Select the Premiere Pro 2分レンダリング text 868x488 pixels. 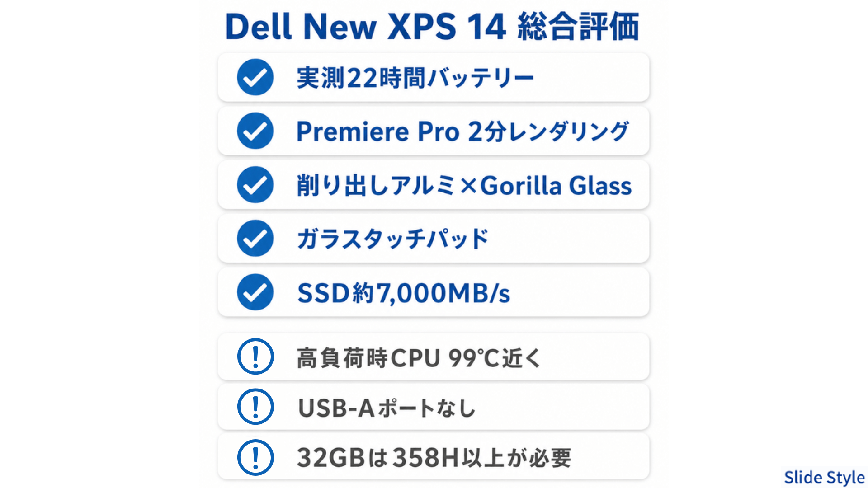pos(462,131)
